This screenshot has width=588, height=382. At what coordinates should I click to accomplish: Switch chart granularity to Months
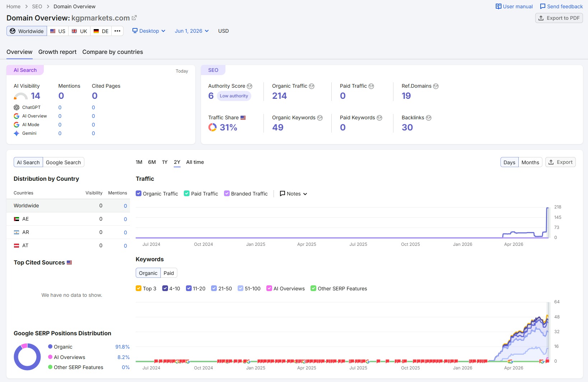click(530, 162)
